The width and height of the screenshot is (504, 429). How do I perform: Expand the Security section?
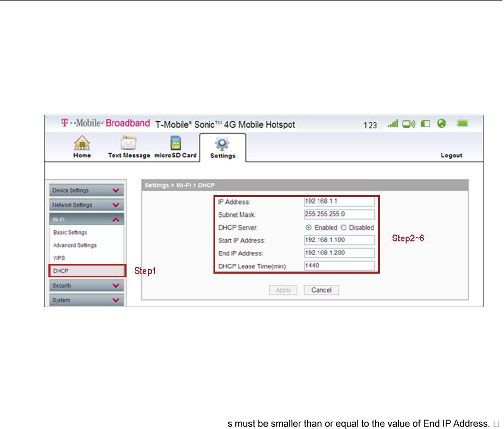point(86,286)
